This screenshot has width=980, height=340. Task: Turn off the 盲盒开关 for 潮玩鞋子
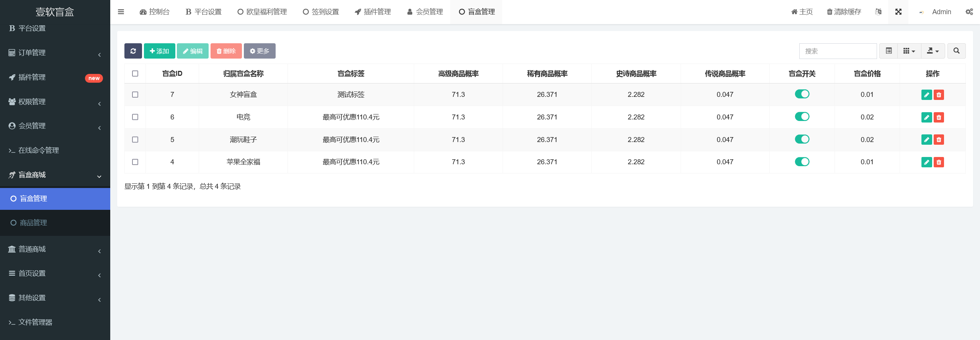pyautogui.click(x=802, y=139)
